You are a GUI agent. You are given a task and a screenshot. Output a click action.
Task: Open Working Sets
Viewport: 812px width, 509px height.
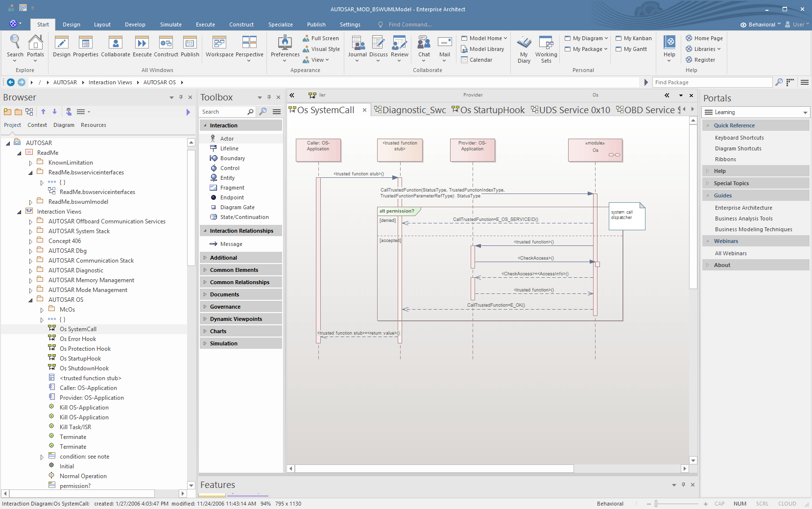pos(546,49)
